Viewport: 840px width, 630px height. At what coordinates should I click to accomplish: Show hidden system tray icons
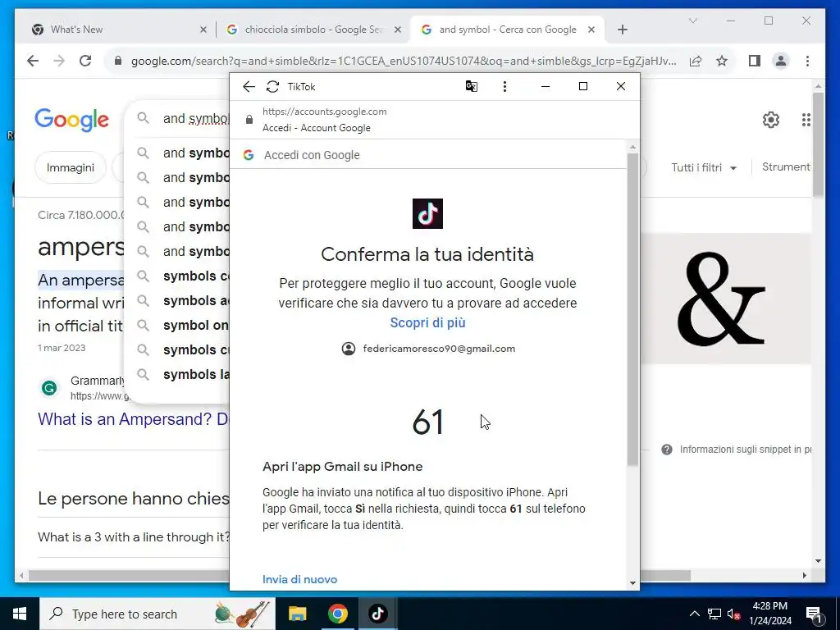click(x=694, y=614)
